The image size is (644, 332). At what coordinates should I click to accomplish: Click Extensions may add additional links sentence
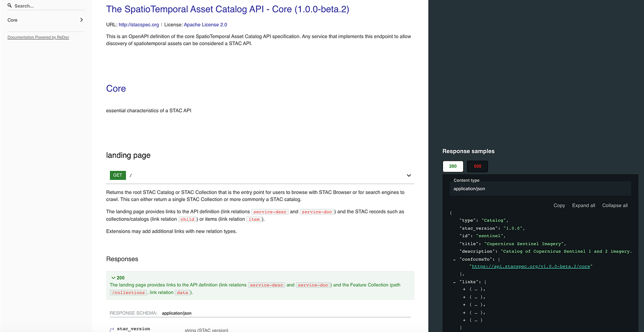click(172, 231)
